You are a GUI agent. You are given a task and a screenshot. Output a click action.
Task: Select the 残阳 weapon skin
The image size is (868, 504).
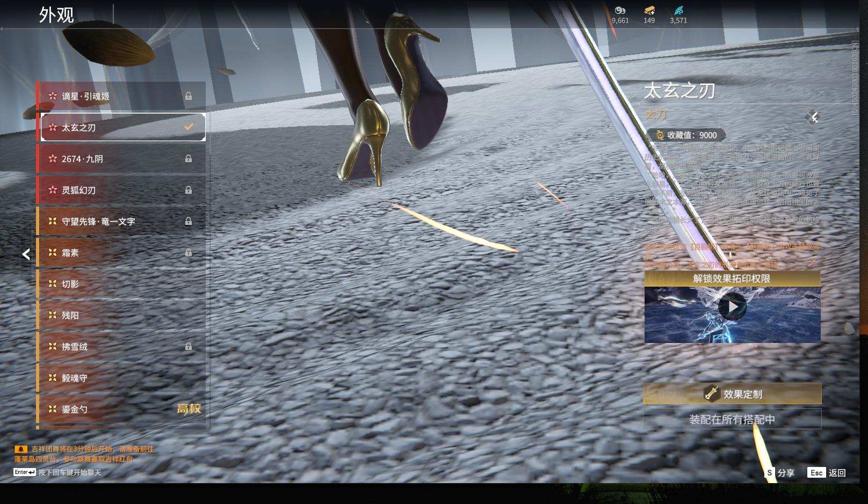click(121, 316)
